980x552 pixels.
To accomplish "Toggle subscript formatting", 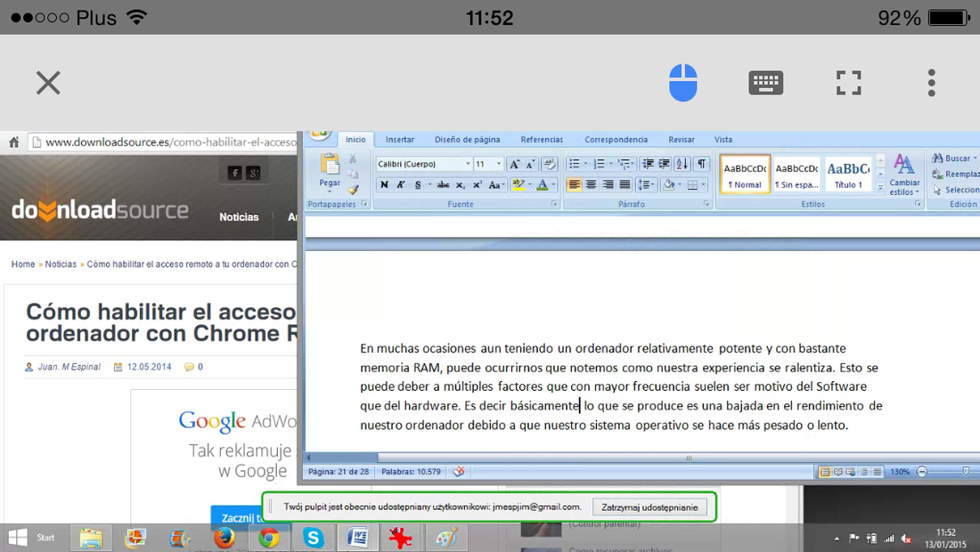I will click(460, 185).
